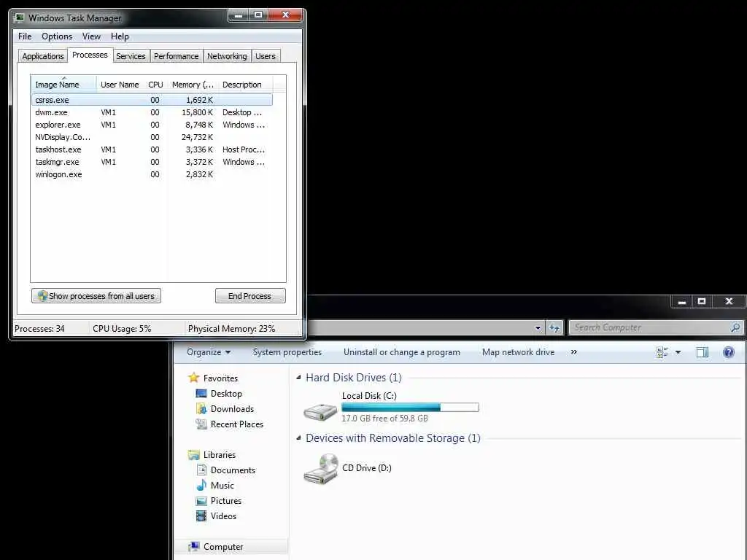
Task: Click the Task Manager title bar icon
Action: click(x=19, y=18)
